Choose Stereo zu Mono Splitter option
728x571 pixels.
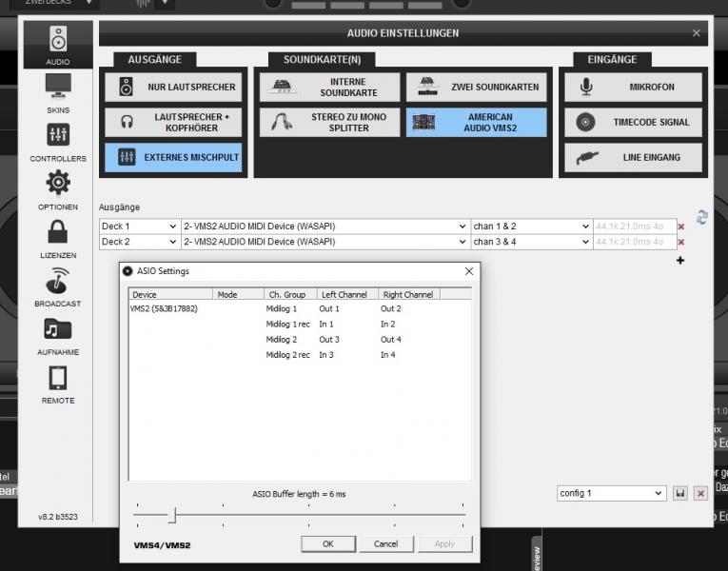pos(329,122)
